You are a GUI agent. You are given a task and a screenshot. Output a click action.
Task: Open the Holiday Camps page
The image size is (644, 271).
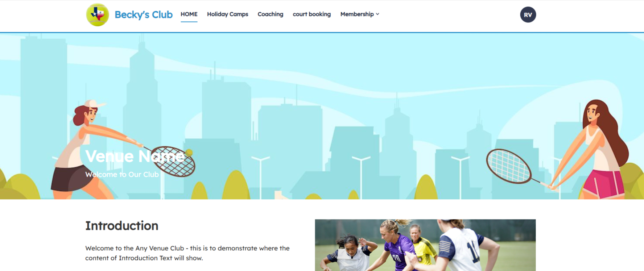227,14
